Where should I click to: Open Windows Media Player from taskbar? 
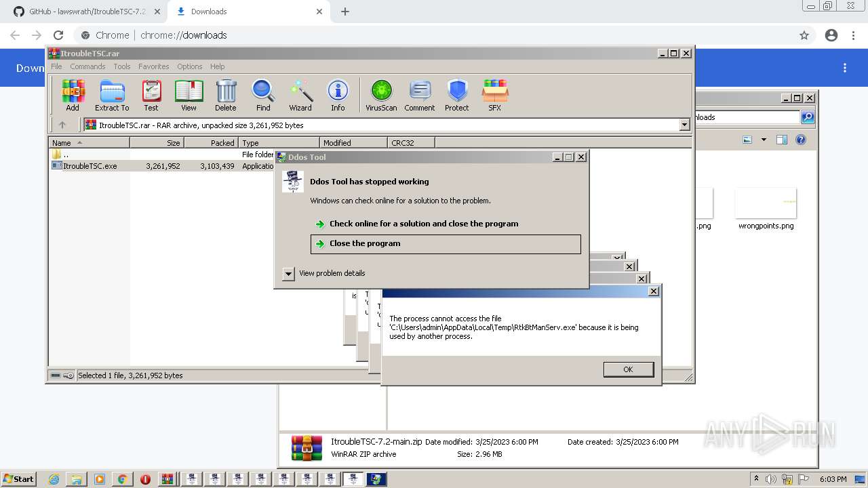[x=100, y=479]
